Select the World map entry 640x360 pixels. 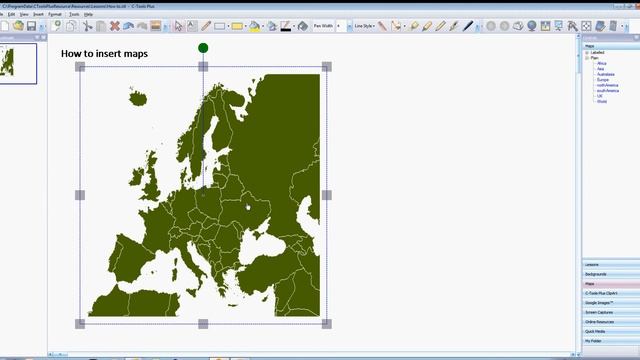602,101
